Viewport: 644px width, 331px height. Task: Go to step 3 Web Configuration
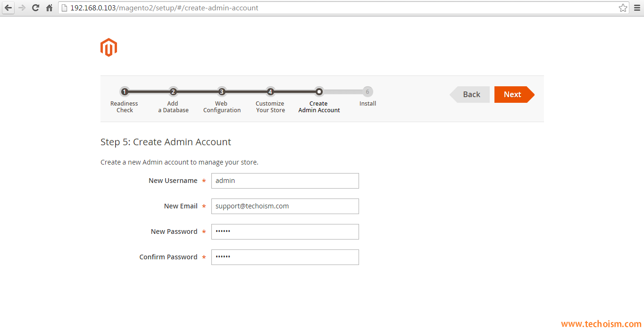[x=222, y=100]
